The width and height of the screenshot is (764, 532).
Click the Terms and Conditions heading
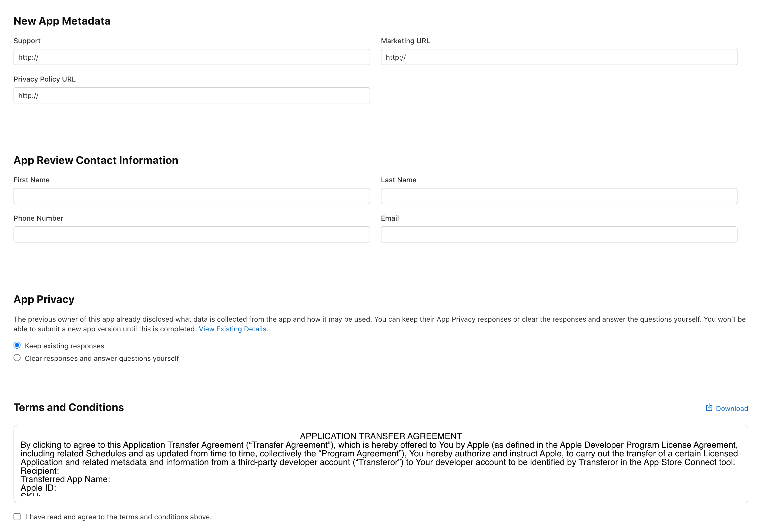69,408
